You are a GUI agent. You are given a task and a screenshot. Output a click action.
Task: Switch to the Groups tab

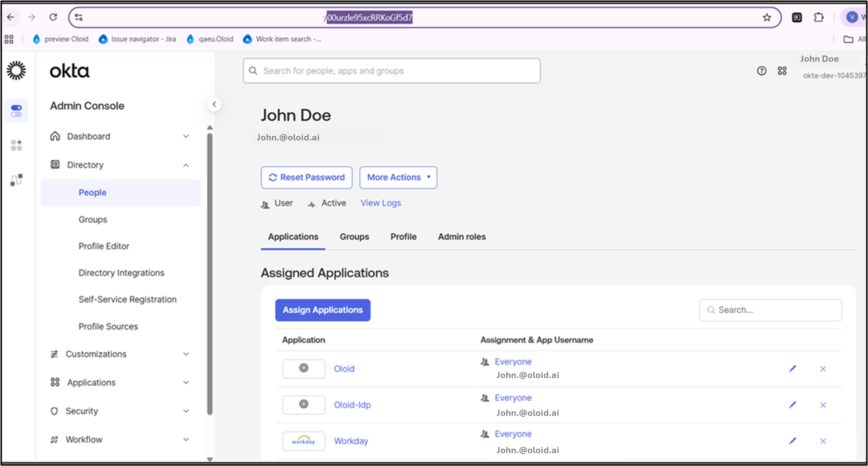[x=354, y=237]
